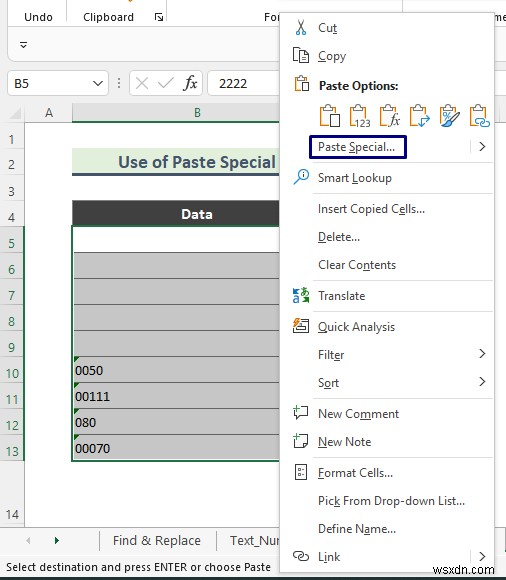Choose the Paste Values (123) icon
This screenshot has width=506, height=580.
pyautogui.click(x=360, y=116)
